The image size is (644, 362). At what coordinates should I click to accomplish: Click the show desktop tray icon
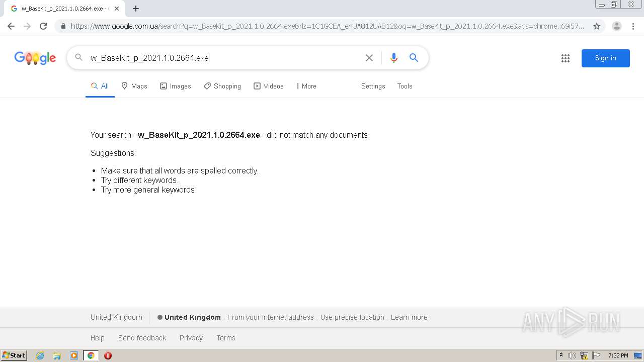(638, 355)
